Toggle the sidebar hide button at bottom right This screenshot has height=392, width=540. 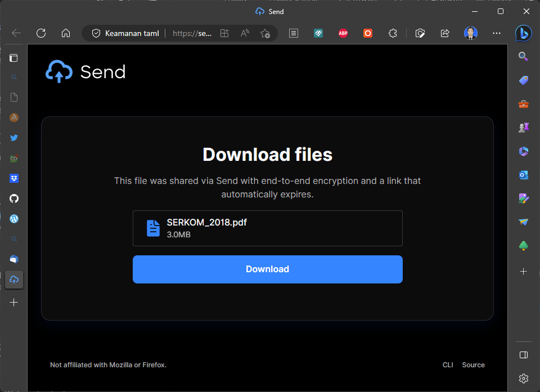click(x=523, y=355)
